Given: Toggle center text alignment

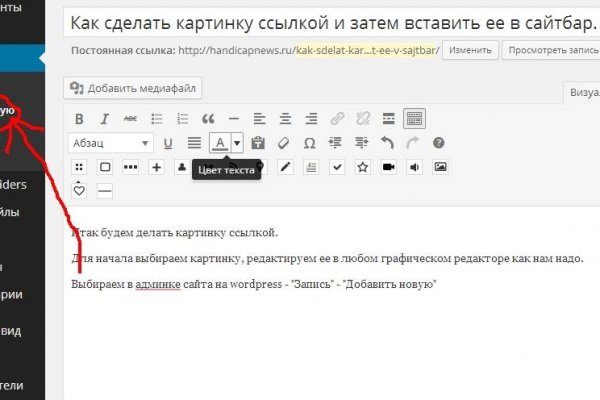Looking at the screenshot, I should (285, 119).
